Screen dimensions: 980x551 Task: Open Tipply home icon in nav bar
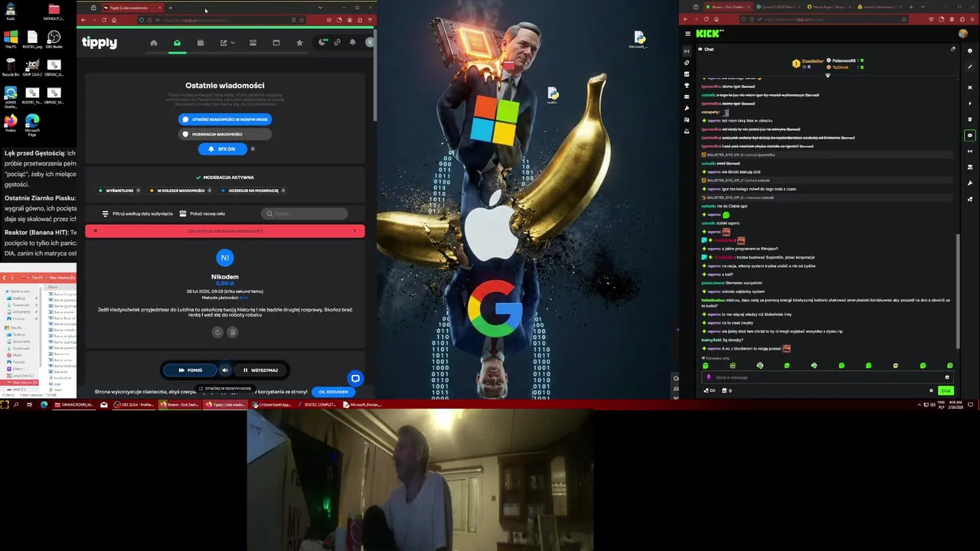154,43
